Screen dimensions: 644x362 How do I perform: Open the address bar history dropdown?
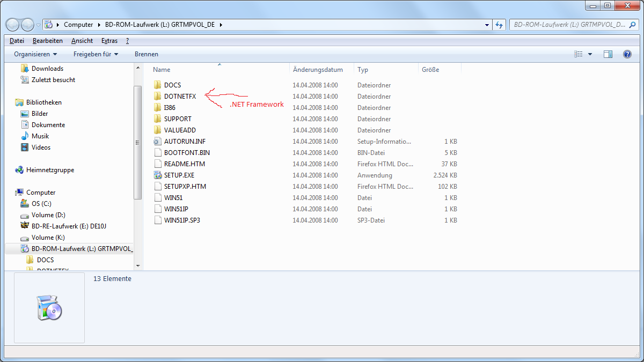(487, 25)
